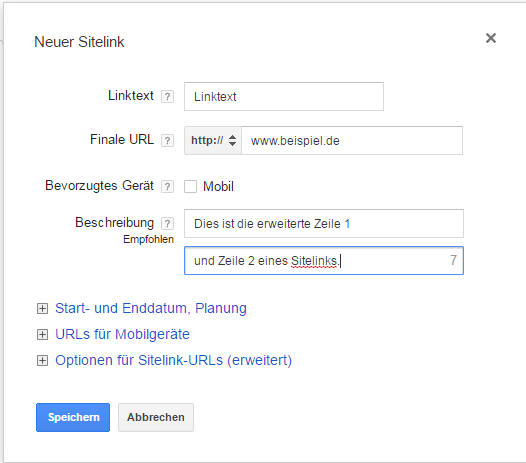Show help for Bevorzugtes Gerät
The width and height of the screenshot is (526, 463).
pyautogui.click(x=167, y=186)
